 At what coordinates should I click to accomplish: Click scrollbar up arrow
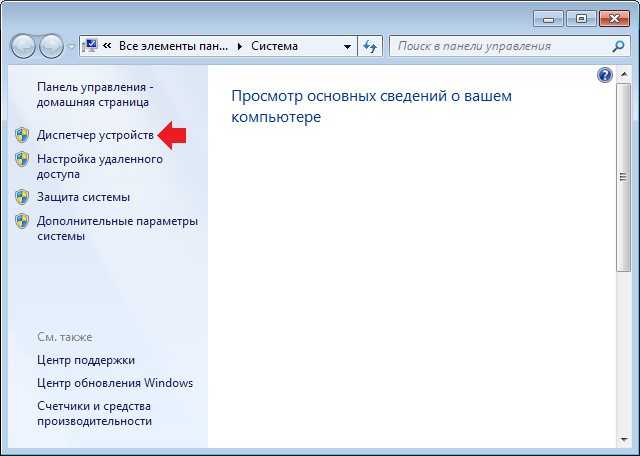click(623, 75)
